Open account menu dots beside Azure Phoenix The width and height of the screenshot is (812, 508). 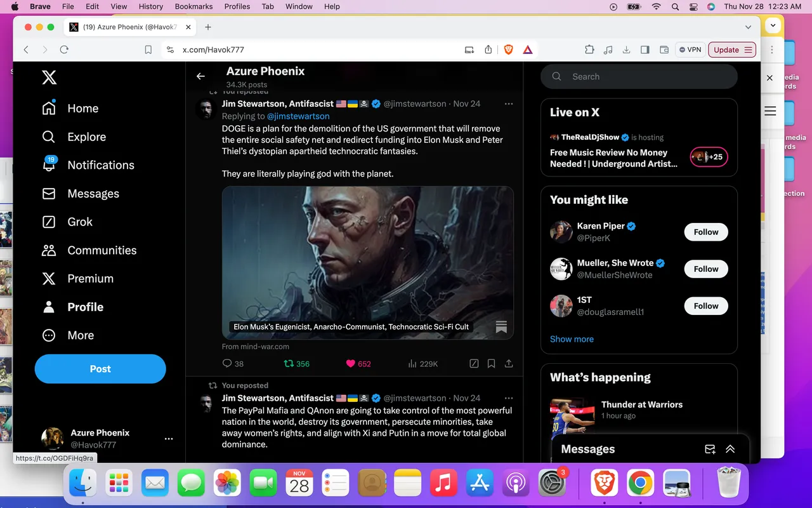click(169, 439)
